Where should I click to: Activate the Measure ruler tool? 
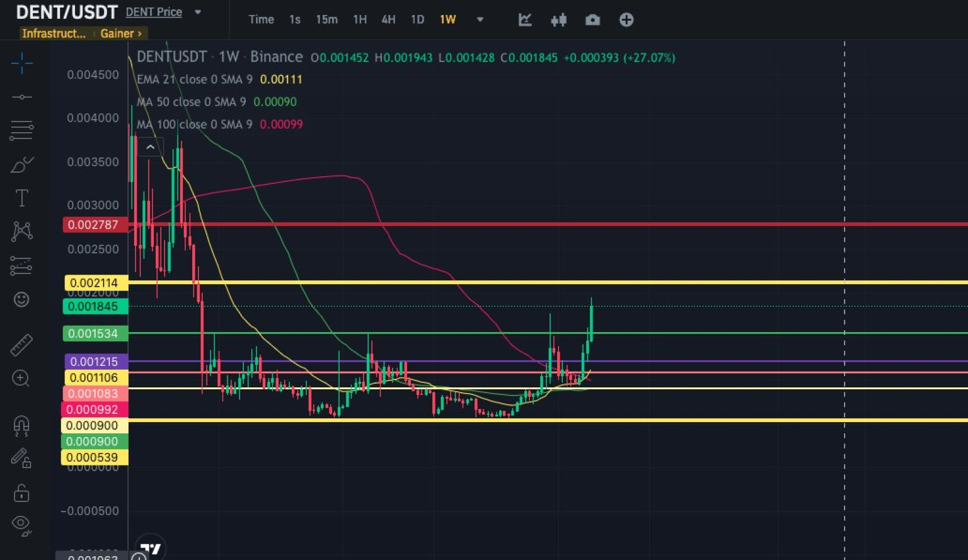21,345
